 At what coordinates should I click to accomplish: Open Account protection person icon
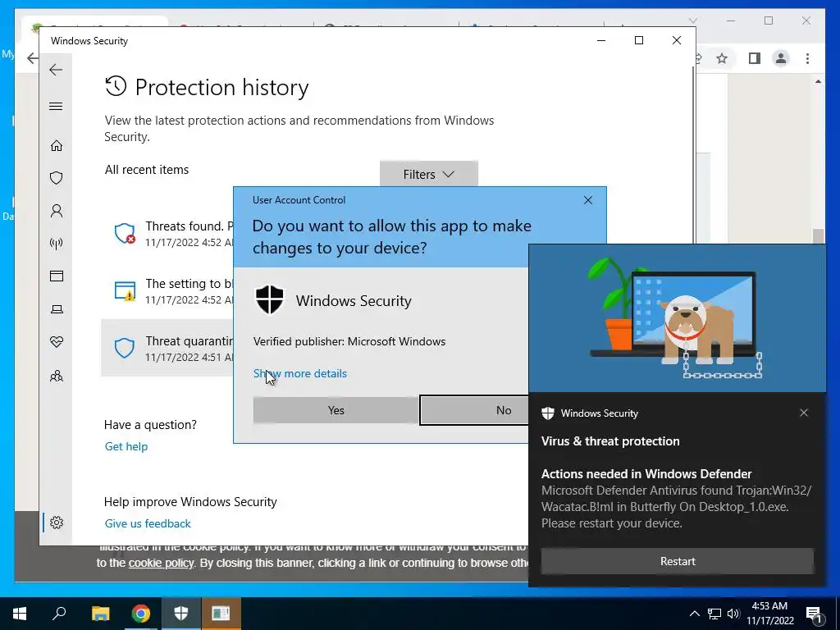coord(57,211)
